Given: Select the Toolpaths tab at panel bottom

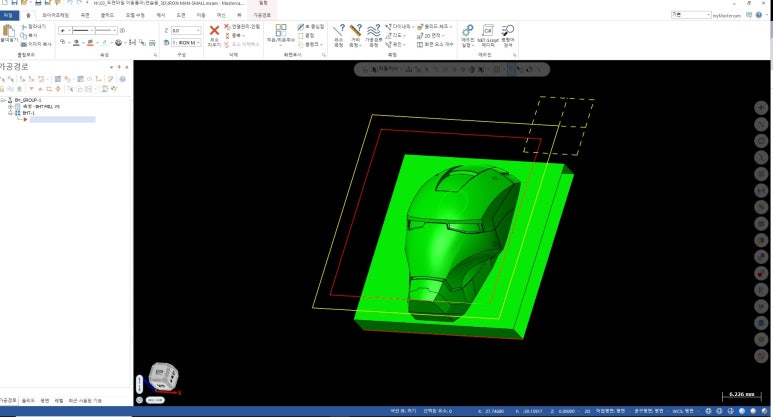Looking at the screenshot, I should pyautogui.click(x=8, y=401).
